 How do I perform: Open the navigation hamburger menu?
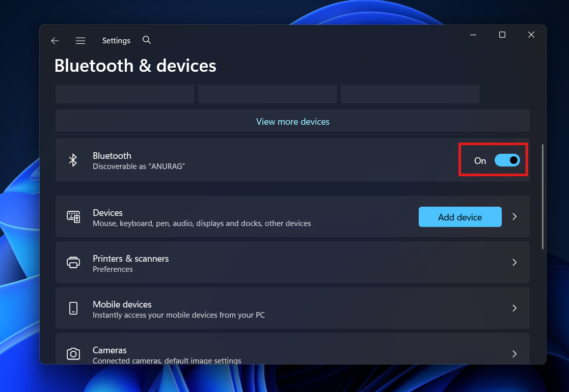click(x=80, y=40)
